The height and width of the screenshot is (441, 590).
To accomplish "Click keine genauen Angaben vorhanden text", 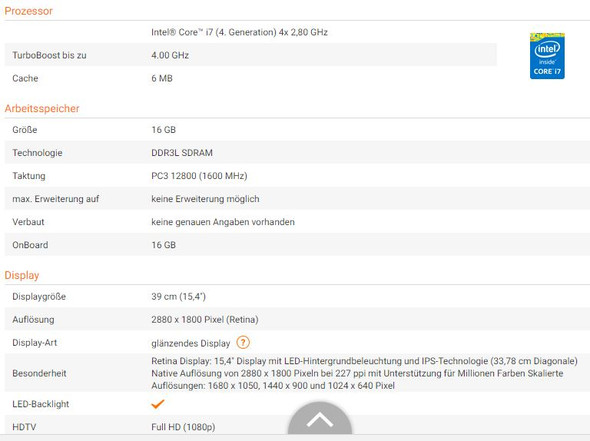I will point(223,222).
